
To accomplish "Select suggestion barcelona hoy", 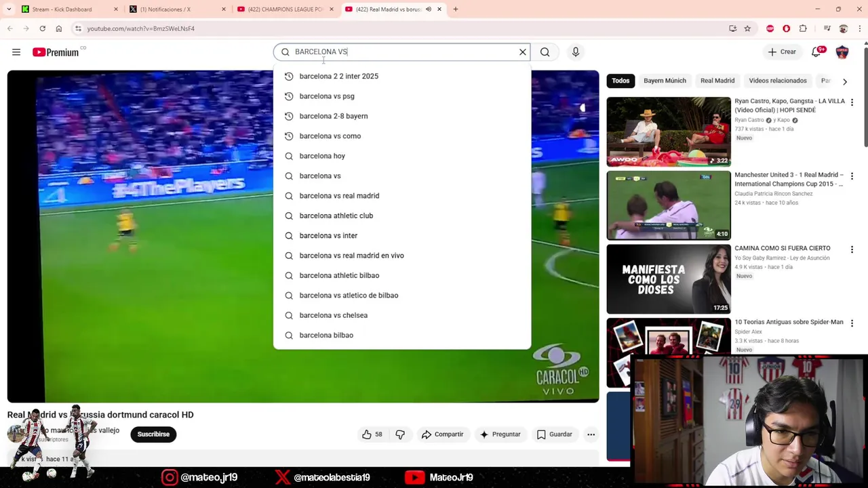I will click(402, 156).
